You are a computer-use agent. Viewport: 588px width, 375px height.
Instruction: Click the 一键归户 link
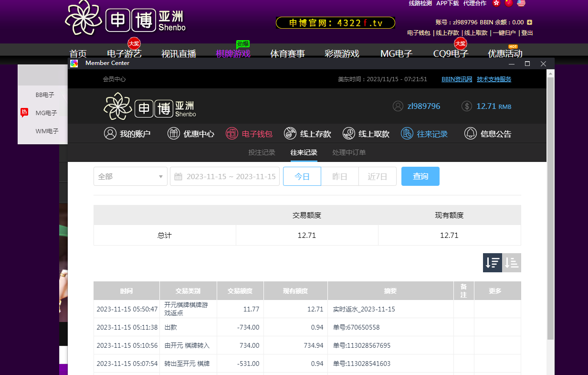[504, 33]
